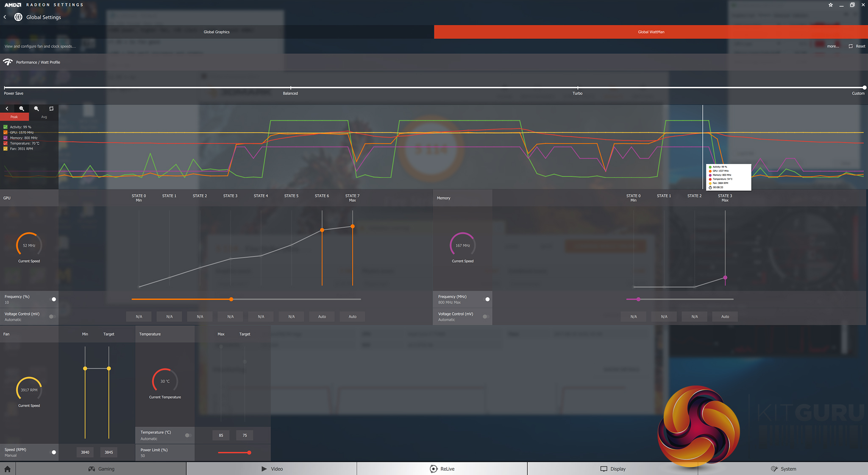Select the Avg graph tab

pos(44,117)
